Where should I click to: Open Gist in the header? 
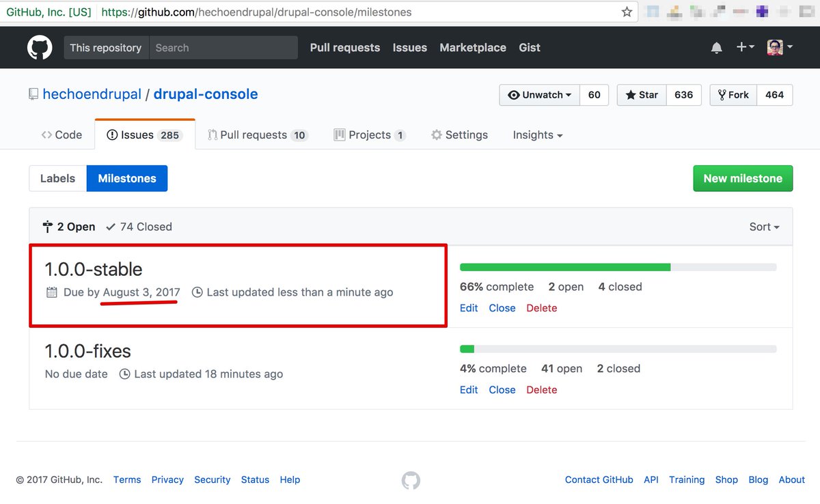tap(530, 48)
